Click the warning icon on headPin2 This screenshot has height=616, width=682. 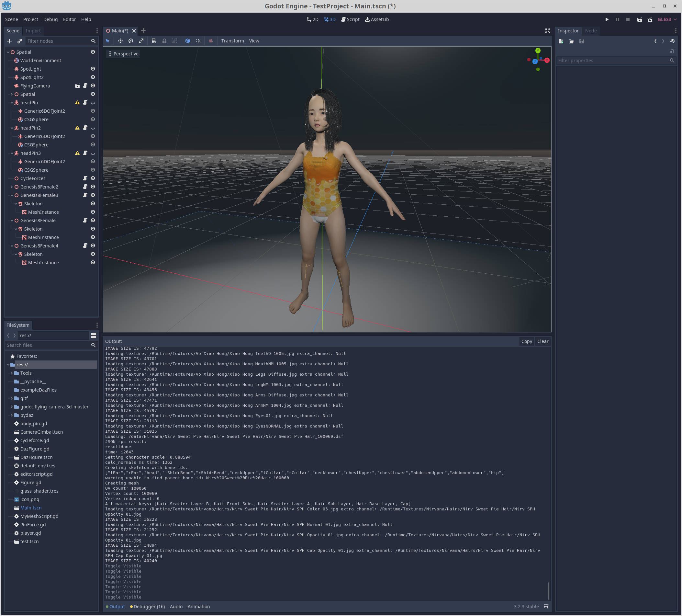[x=77, y=128]
